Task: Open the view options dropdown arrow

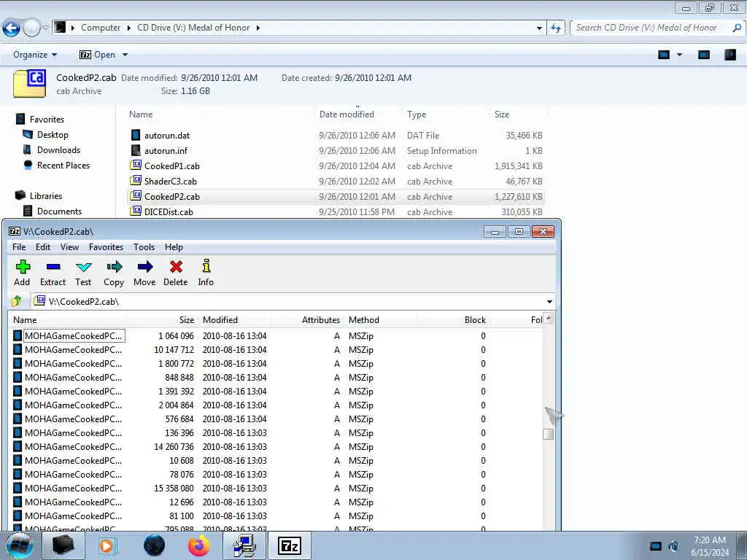Action: click(680, 55)
